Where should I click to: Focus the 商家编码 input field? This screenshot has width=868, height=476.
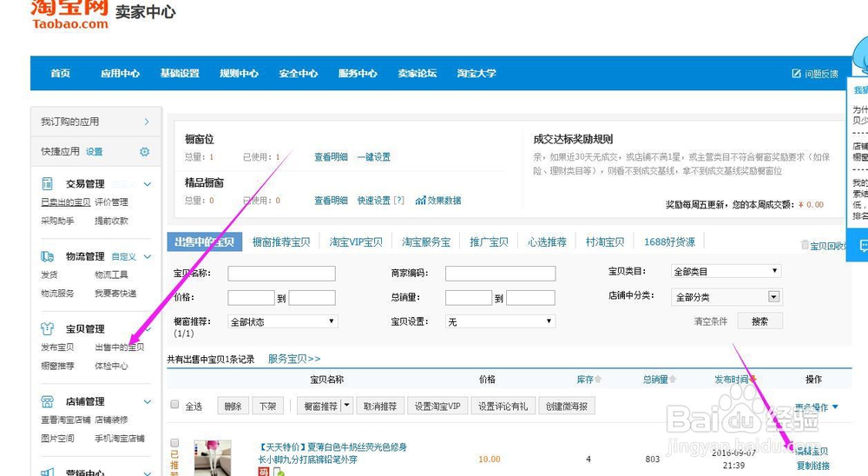point(501,274)
